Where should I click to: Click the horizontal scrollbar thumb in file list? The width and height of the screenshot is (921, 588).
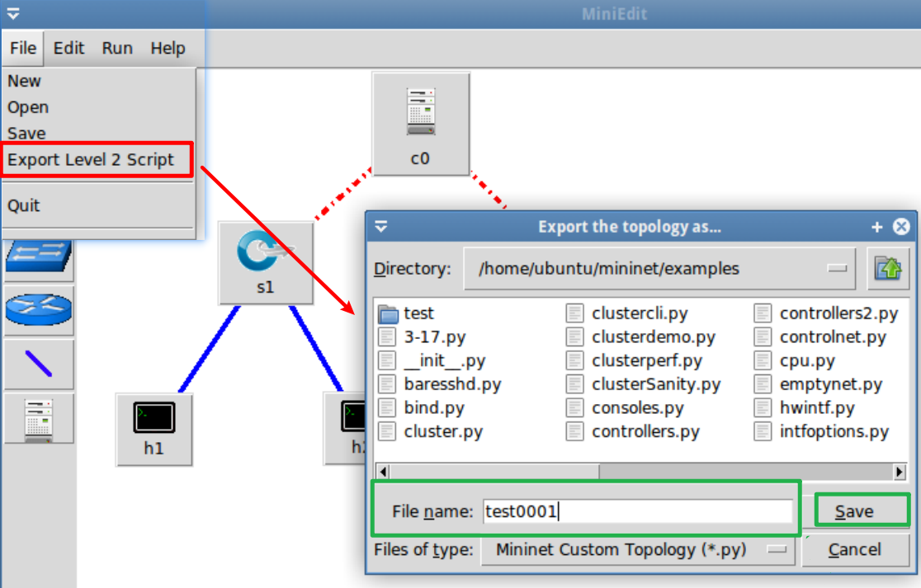[x=494, y=472]
